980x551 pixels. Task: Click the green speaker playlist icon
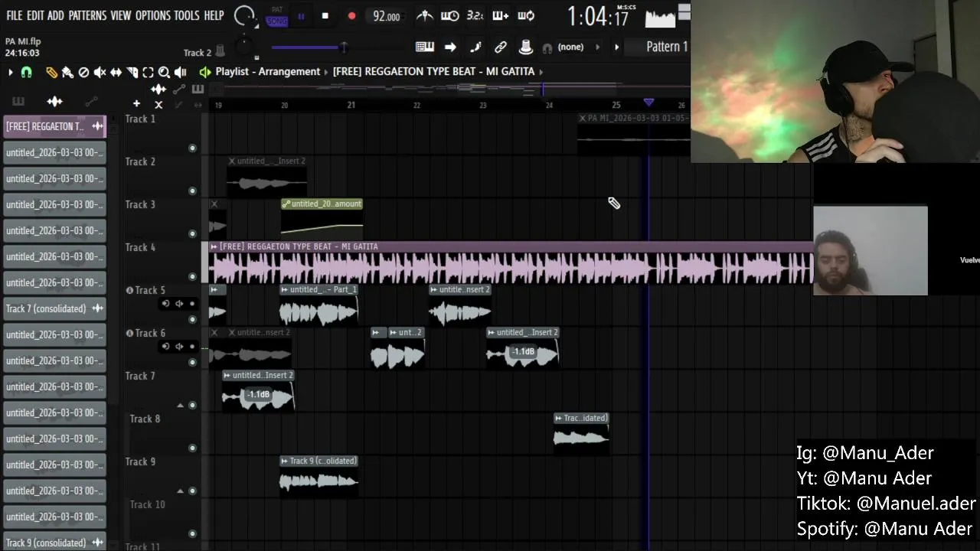click(205, 72)
